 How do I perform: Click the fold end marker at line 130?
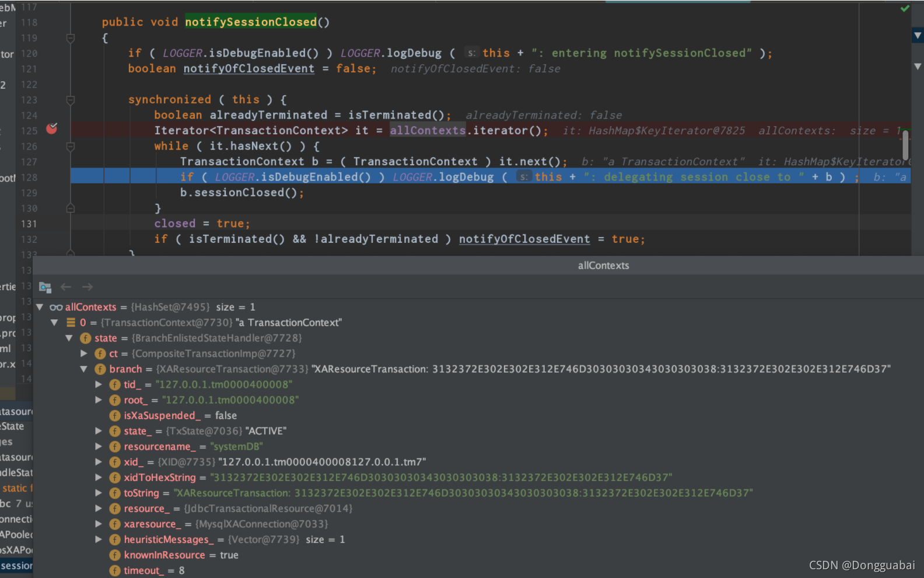tap(71, 208)
